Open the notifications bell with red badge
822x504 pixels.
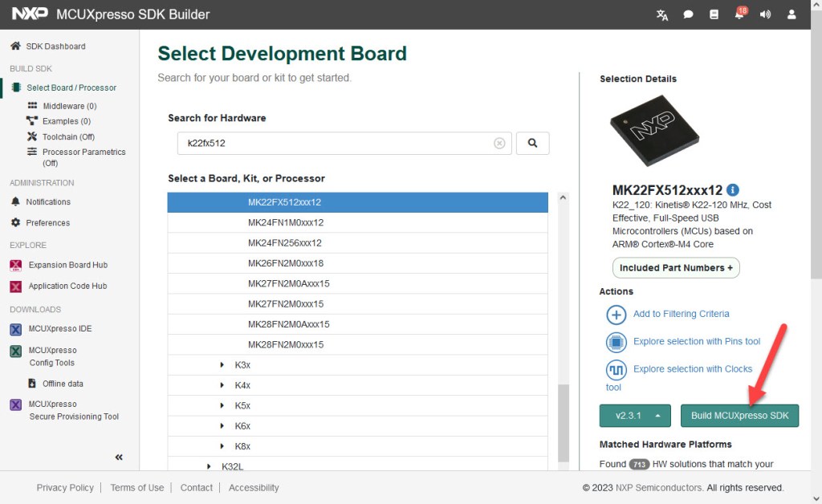(x=739, y=14)
